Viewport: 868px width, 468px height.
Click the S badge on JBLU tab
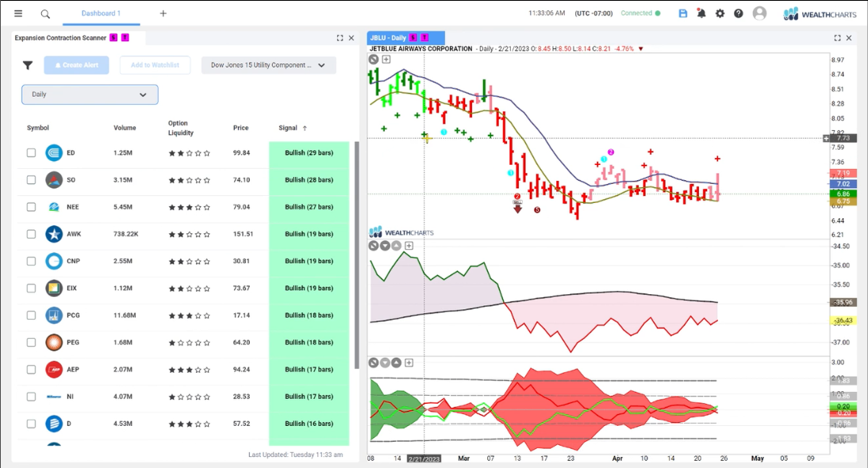tap(413, 37)
